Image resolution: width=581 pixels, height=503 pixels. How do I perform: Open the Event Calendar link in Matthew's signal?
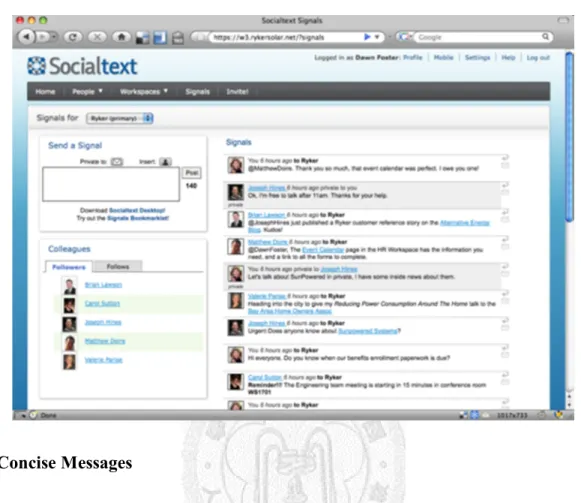pyautogui.click(x=323, y=249)
